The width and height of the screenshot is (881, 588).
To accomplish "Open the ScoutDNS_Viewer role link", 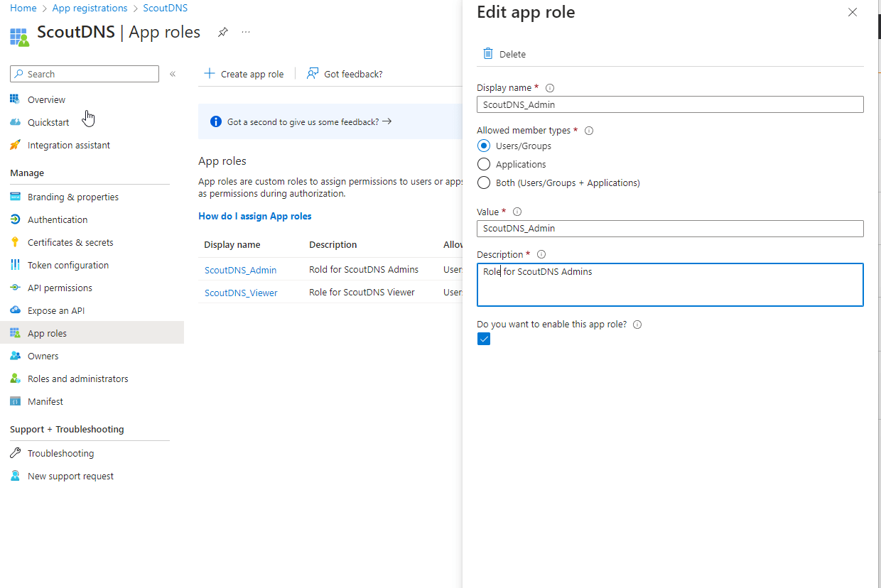I will (x=241, y=293).
